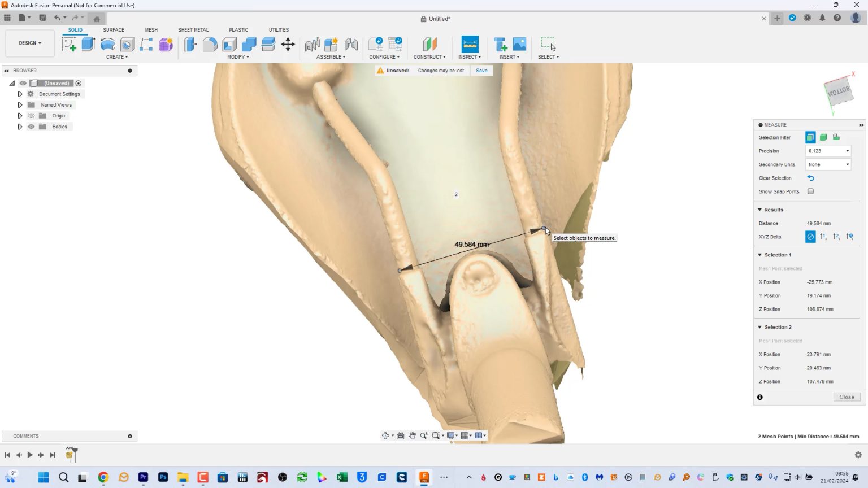Open the MODIFY menu
The image size is (868, 488).
(x=238, y=57)
